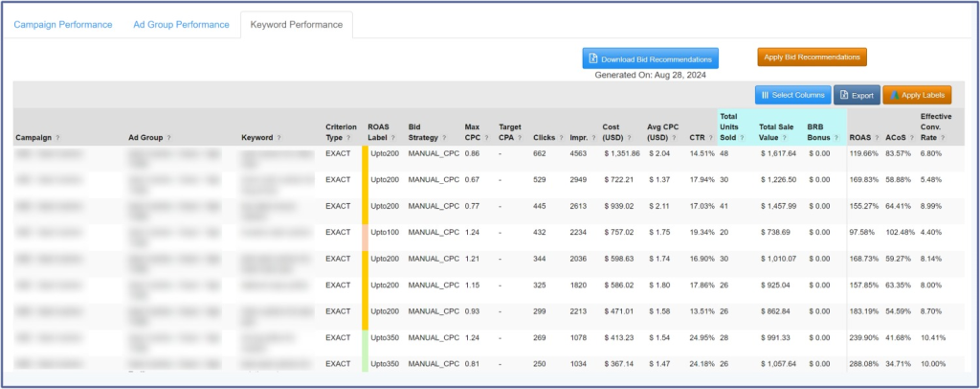Click the help icon beside Cost (USD)
The width and height of the screenshot is (980, 389).
pos(631,138)
